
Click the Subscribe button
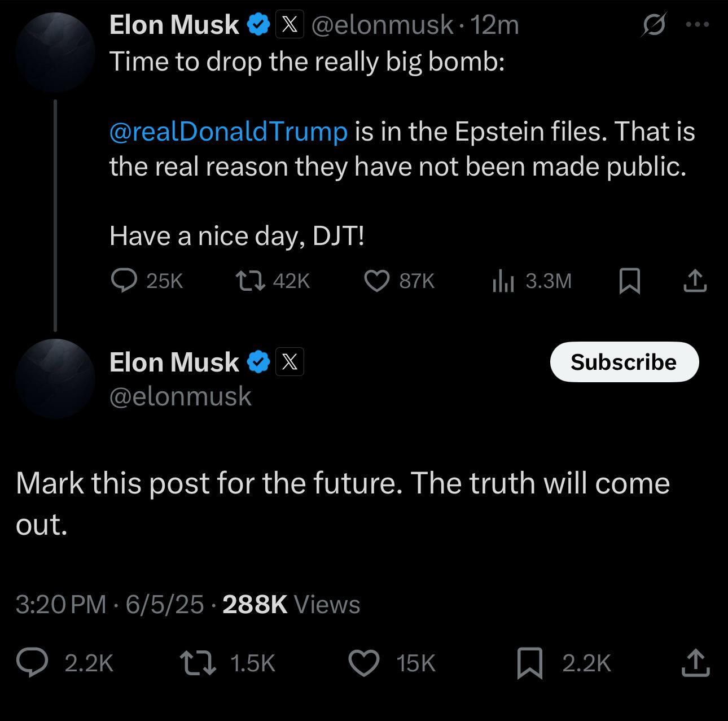[x=624, y=362]
